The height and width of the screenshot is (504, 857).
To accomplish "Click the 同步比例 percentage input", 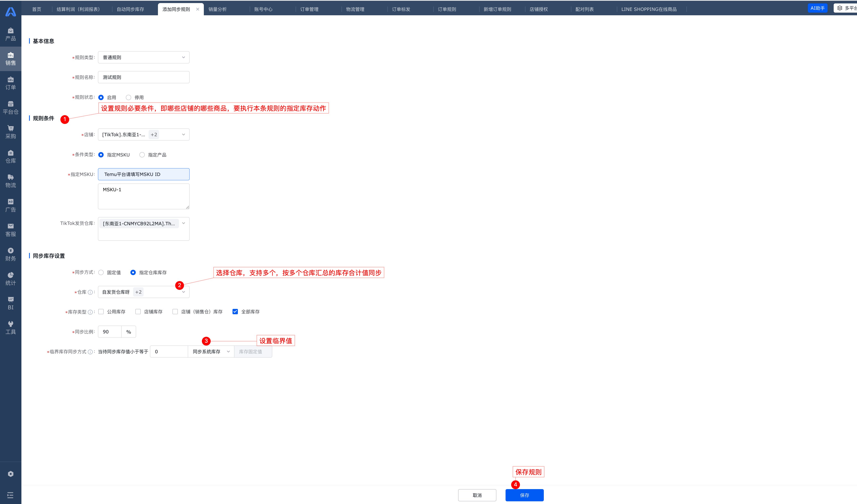I will 110,332.
